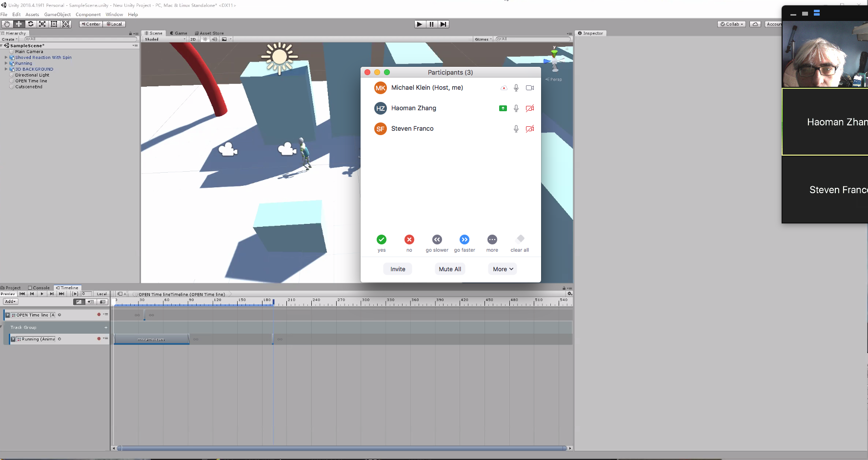Click the green yes reaction icon
868x460 pixels.
(x=382, y=240)
